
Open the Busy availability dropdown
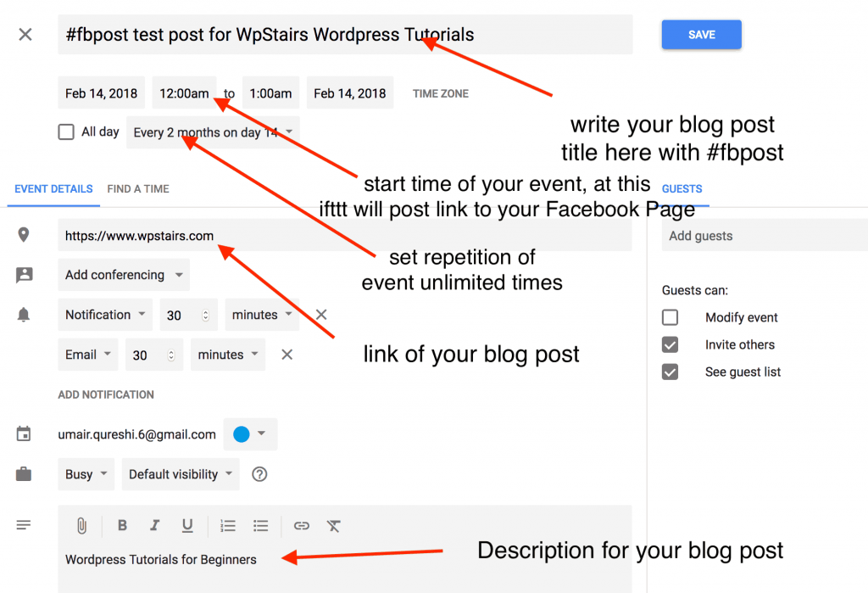[86, 474]
